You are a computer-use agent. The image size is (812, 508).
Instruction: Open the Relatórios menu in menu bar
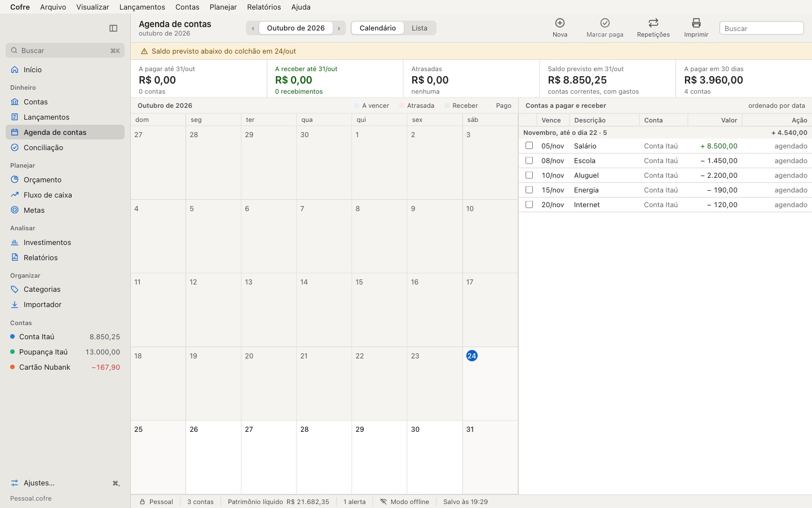(264, 7)
